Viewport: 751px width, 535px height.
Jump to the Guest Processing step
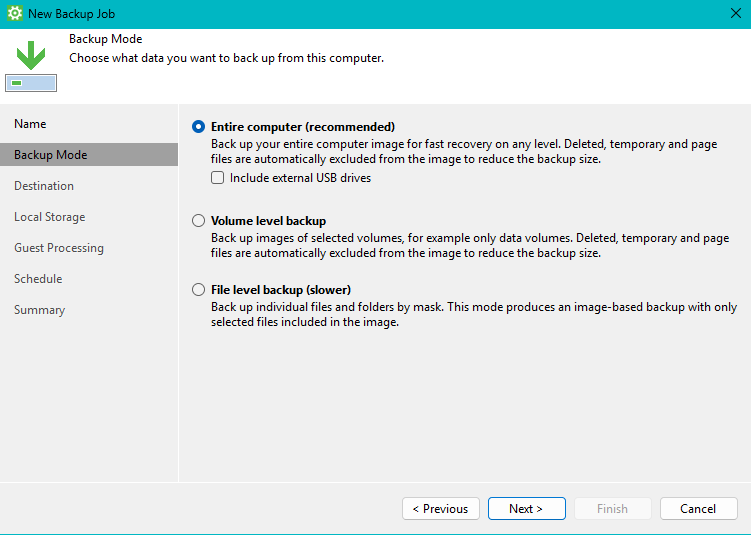pyautogui.click(x=59, y=248)
